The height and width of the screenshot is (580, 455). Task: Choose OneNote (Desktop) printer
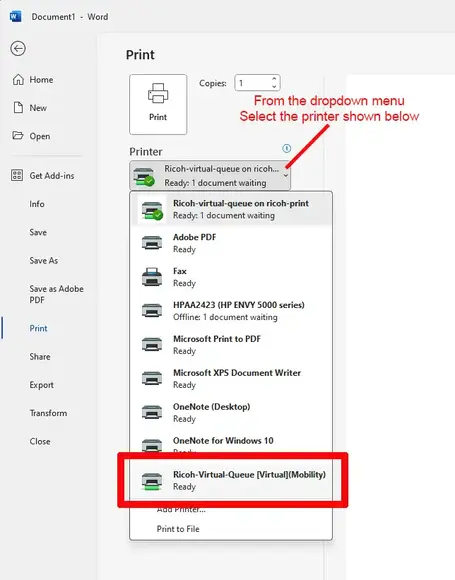pos(231,412)
